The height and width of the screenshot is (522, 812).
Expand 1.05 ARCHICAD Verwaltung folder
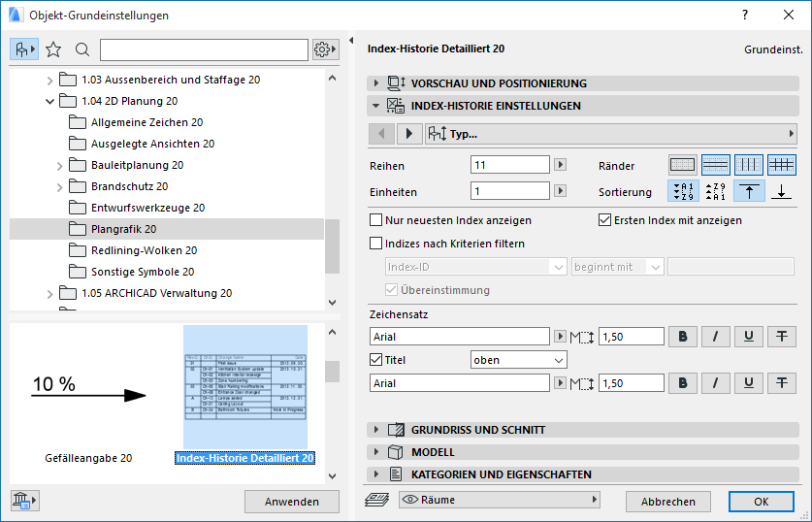(49, 294)
